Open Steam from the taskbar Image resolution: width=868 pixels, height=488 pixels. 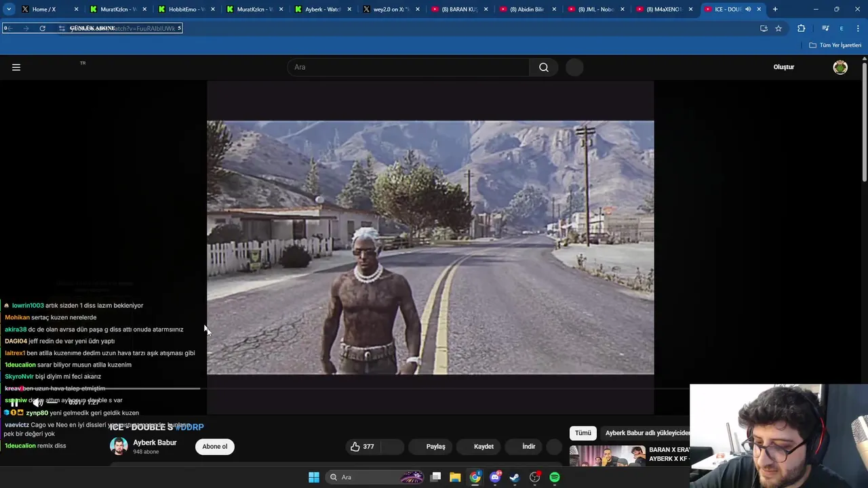click(515, 477)
